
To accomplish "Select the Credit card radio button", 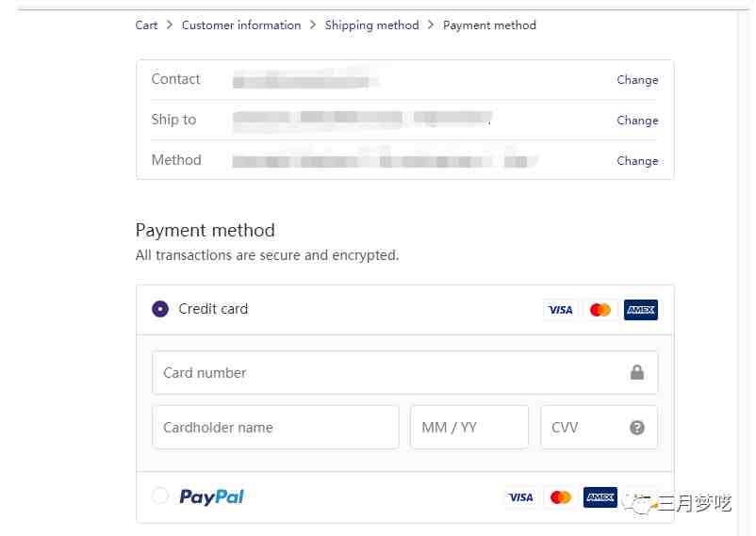I will [160, 309].
